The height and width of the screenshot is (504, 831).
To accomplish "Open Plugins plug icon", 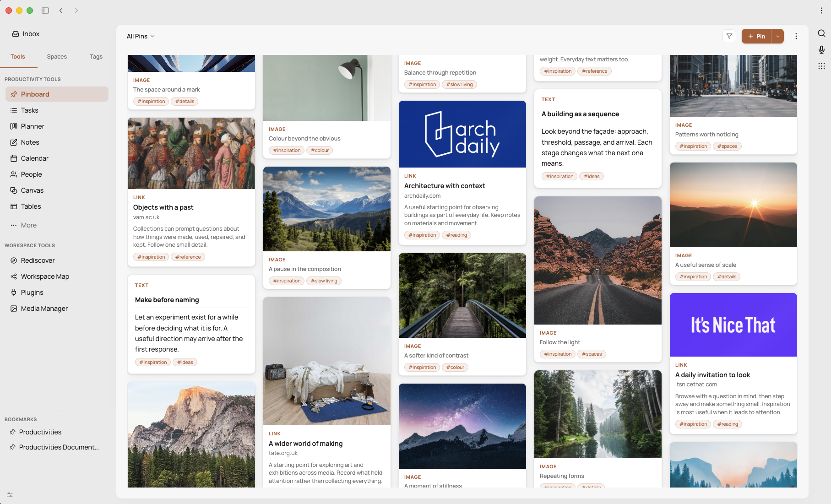I will point(14,293).
